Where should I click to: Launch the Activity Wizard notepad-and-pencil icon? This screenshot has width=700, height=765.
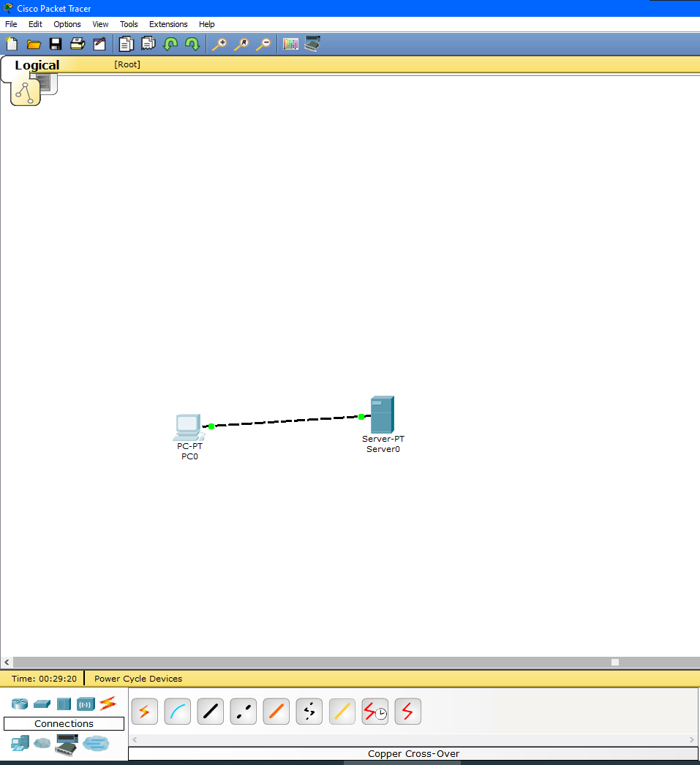99,45
